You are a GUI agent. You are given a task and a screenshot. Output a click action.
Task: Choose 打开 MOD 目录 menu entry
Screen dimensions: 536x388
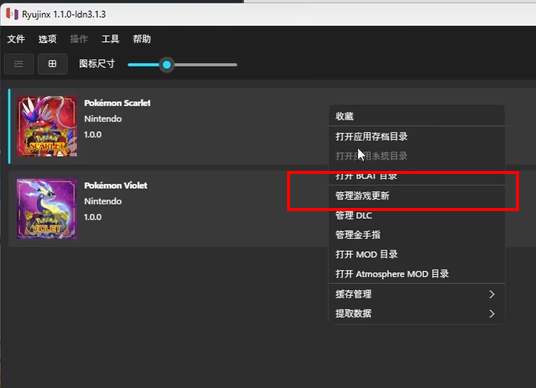pyautogui.click(x=417, y=254)
